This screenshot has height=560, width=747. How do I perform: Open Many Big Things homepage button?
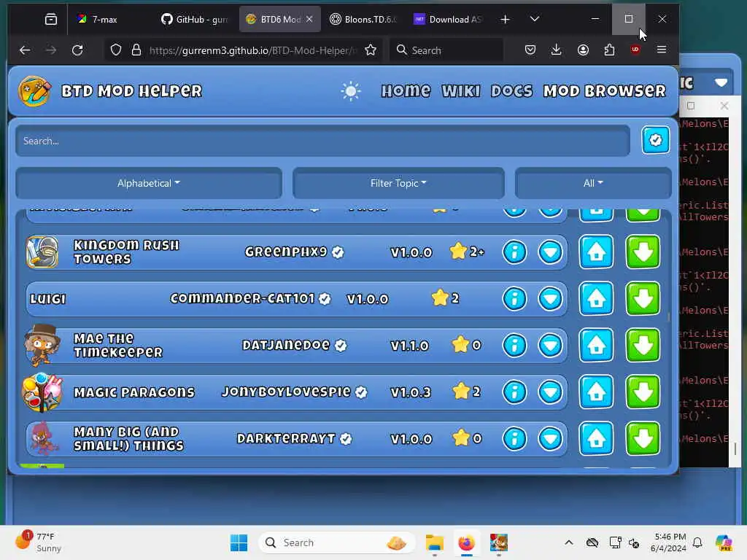596,438
